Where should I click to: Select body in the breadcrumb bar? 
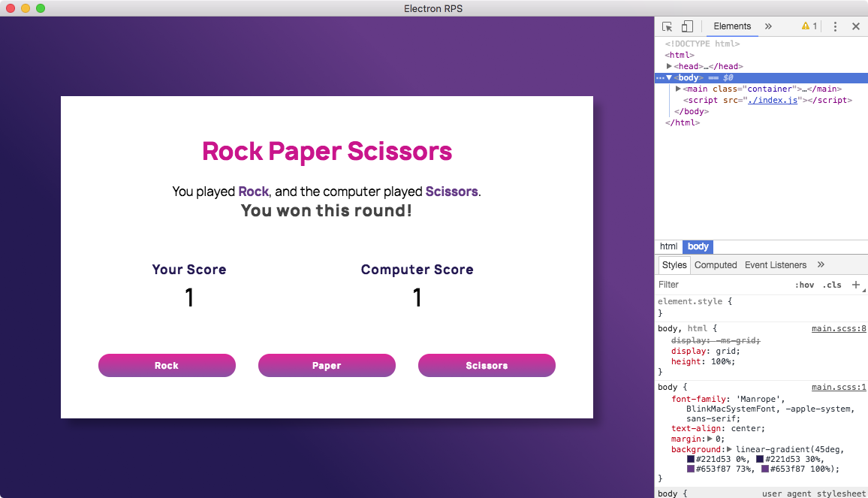698,246
